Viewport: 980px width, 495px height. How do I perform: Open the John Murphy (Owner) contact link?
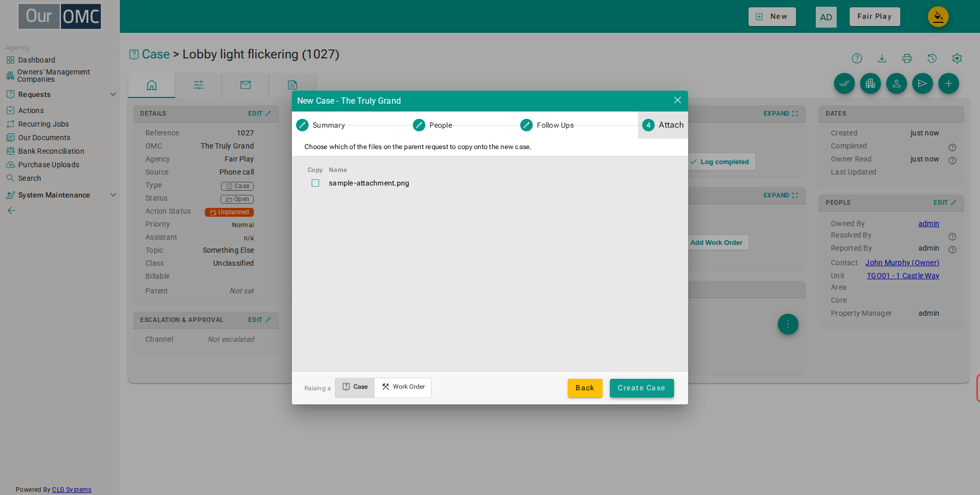point(902,263)
